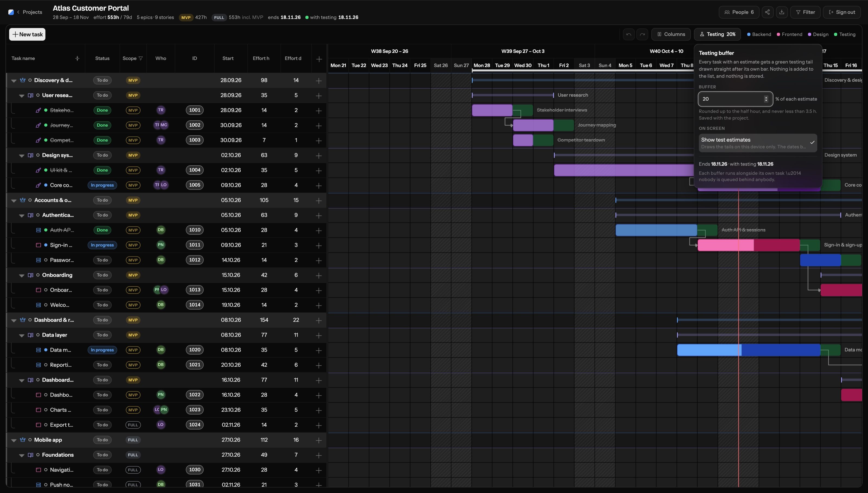Toggle Testing legend filter
Viewport: 868px width, 493px height.
pos(845,34)
